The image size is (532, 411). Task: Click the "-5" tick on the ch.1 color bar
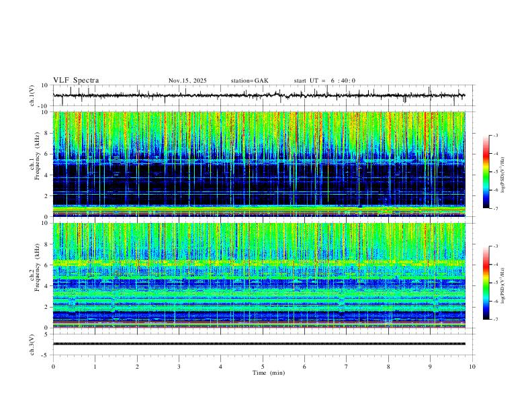[495, 172]
